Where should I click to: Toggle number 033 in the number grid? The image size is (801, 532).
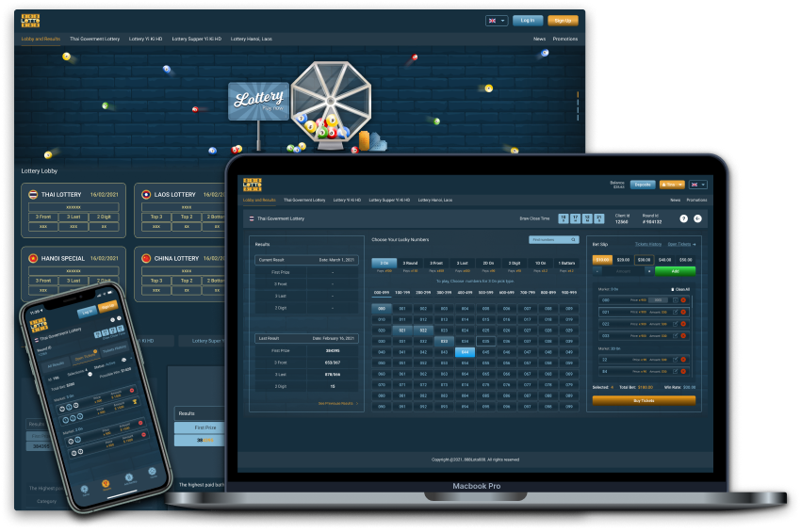[444, 341]
